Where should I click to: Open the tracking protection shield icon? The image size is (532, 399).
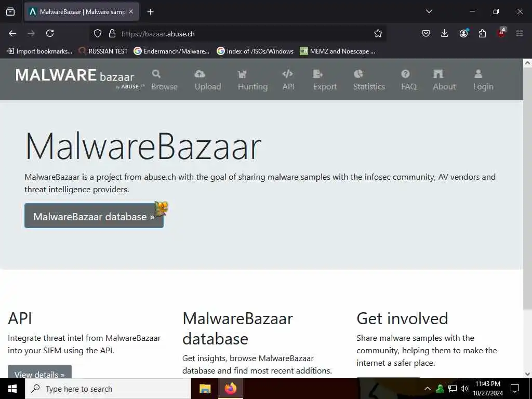pos(98,33)
